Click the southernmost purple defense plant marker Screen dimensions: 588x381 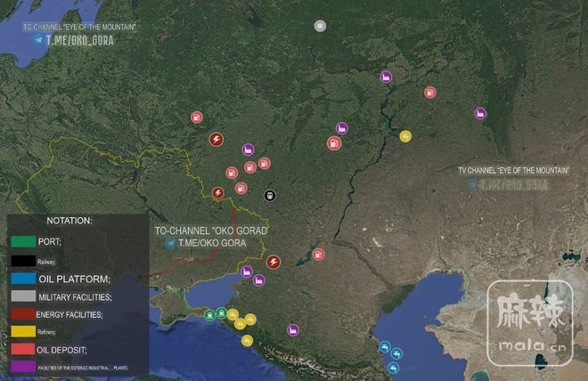(291, 329)
